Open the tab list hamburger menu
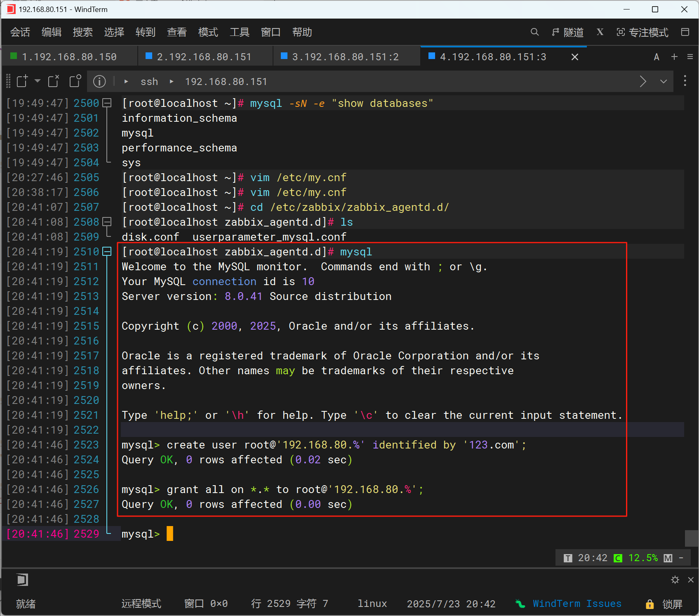Image resolution: width=699 pixels, height=616 pixels. [690, 57]
